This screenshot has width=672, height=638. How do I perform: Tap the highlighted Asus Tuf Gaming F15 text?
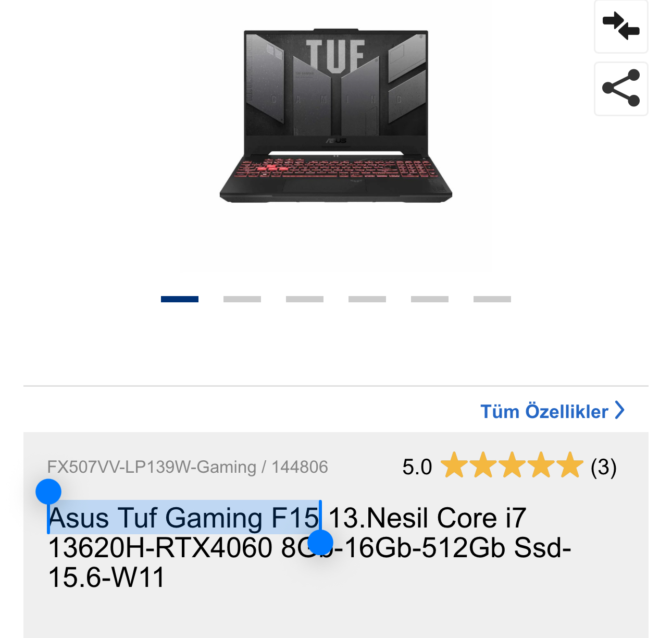click(x=184, y=518)
